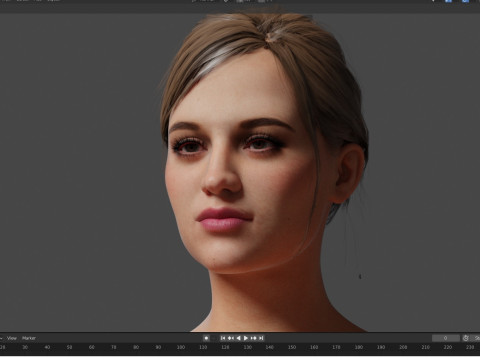Play the animation forward
The image size is (480, 360).
coord(246,338)
